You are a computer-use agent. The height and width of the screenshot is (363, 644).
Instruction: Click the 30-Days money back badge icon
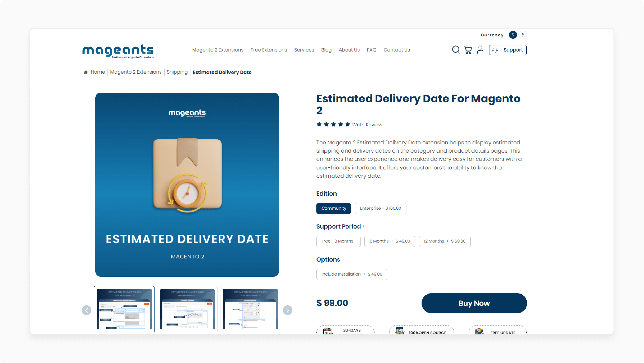pyautogui.click(x=328, y=331)
